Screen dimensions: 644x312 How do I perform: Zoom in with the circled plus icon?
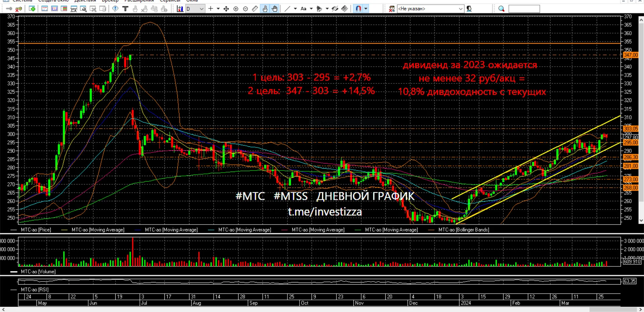point(236,9)
